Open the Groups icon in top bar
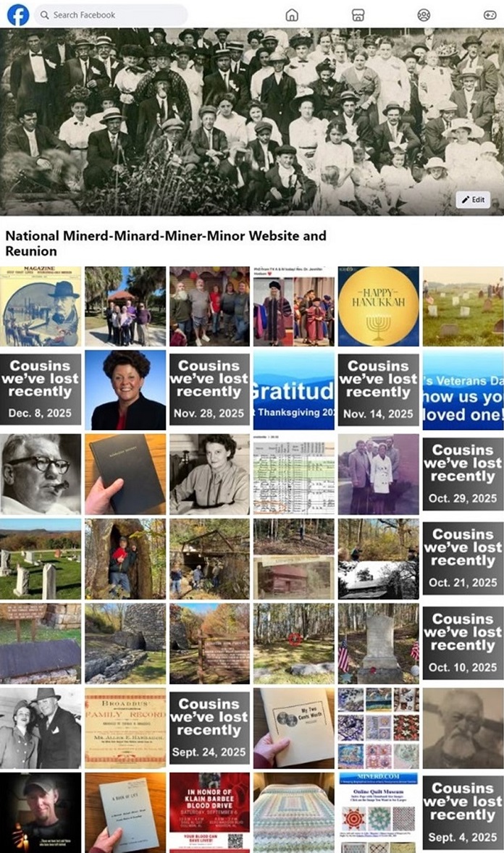The height and width of the screenshot is (853, 504). (x=424, y=15)
